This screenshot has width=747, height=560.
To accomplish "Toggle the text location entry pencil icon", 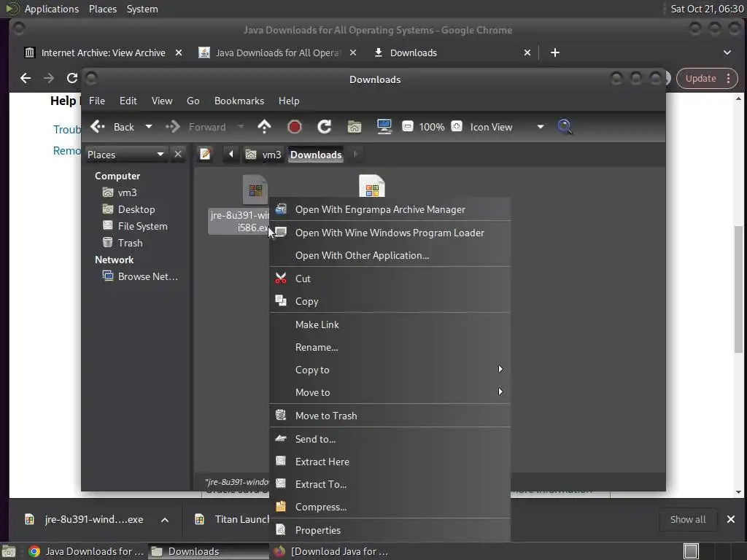I will [205, 155].
